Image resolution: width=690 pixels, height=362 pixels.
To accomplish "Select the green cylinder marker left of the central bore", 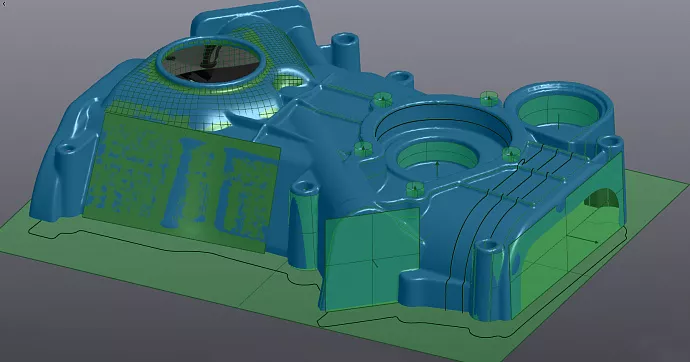I will pos(361,150).
